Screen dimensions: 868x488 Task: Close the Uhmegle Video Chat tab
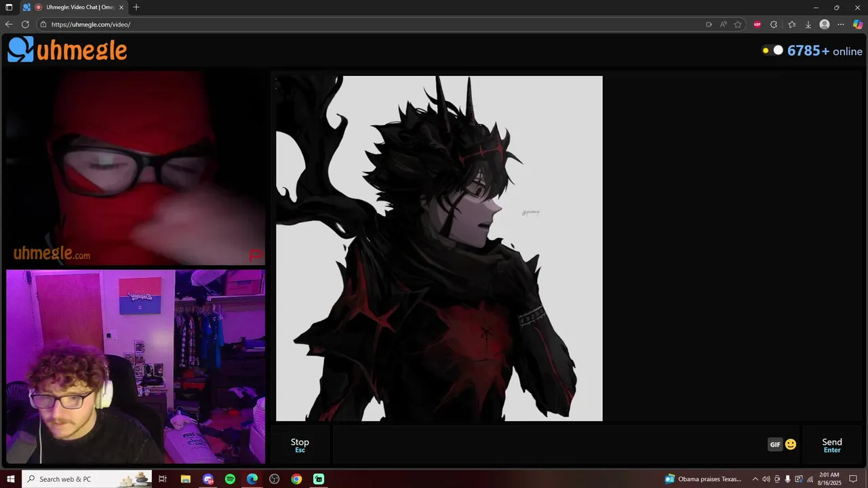121,7
